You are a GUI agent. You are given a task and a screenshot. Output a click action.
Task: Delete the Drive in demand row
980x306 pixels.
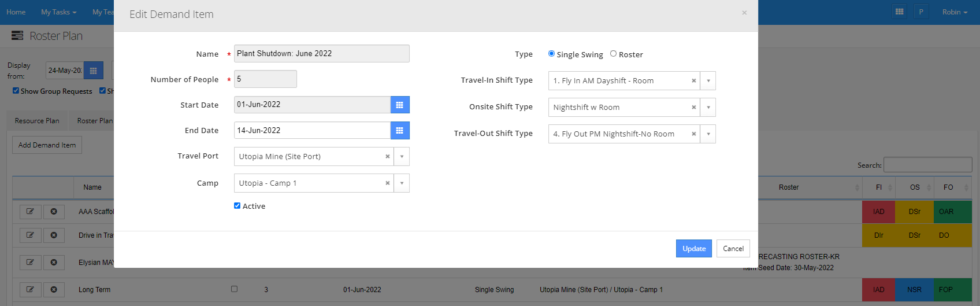coord(54,235)
